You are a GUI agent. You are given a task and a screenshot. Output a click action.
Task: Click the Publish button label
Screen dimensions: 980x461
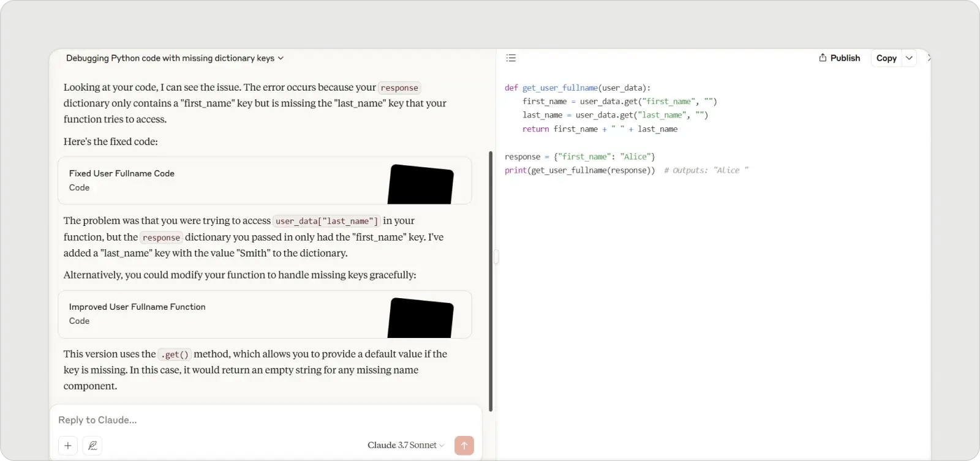(845, 58)
